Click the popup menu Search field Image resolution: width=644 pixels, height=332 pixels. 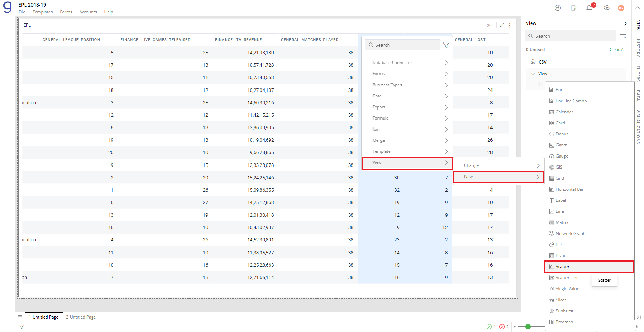click(x=403, y=45)
